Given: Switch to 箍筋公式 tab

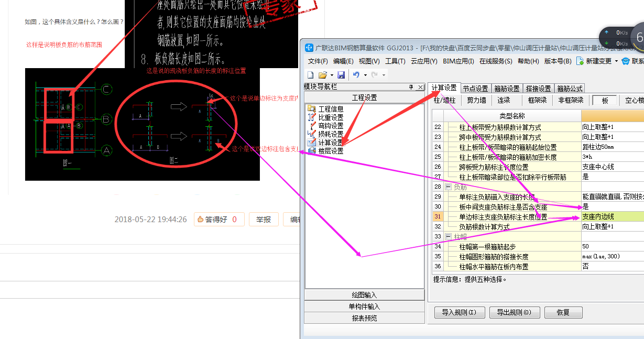Looking at the screenshot, I should [570, 89].
